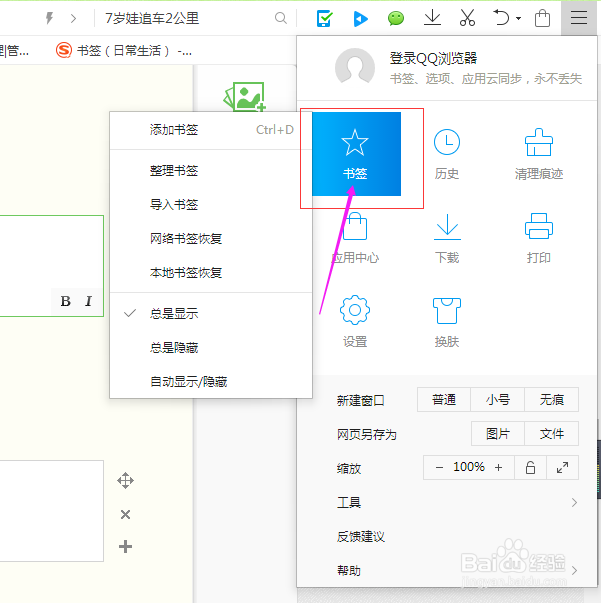The image size is (601, 603).
Task: Decrease zoom with minus button
Action: click(439, 467)
